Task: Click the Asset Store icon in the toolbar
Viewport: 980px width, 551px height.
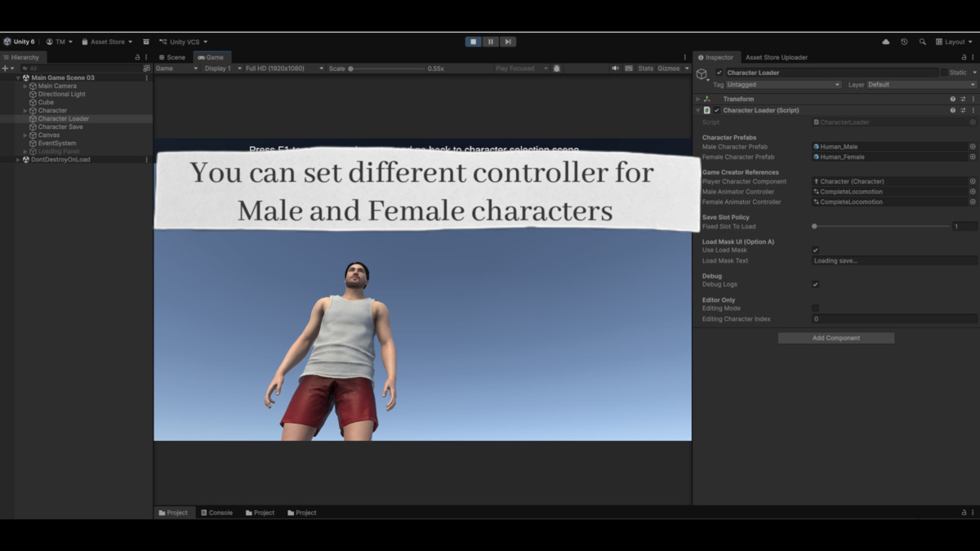Action: 85,41
